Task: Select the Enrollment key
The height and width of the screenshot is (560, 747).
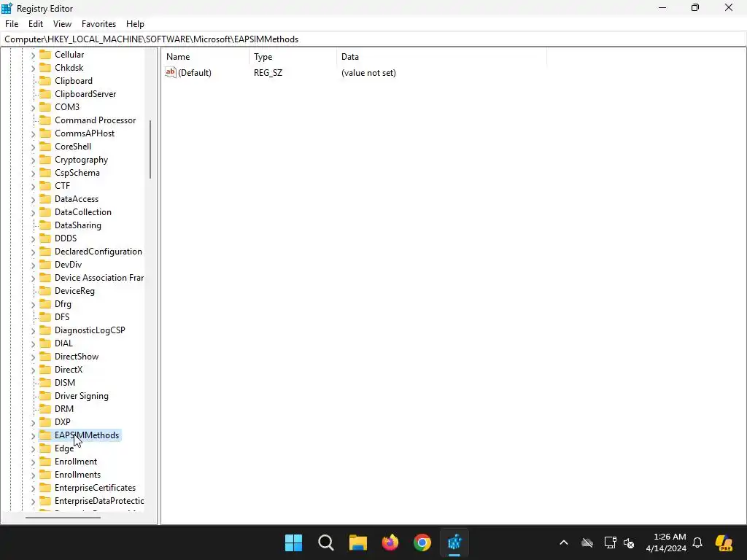Action: [76, 462]
